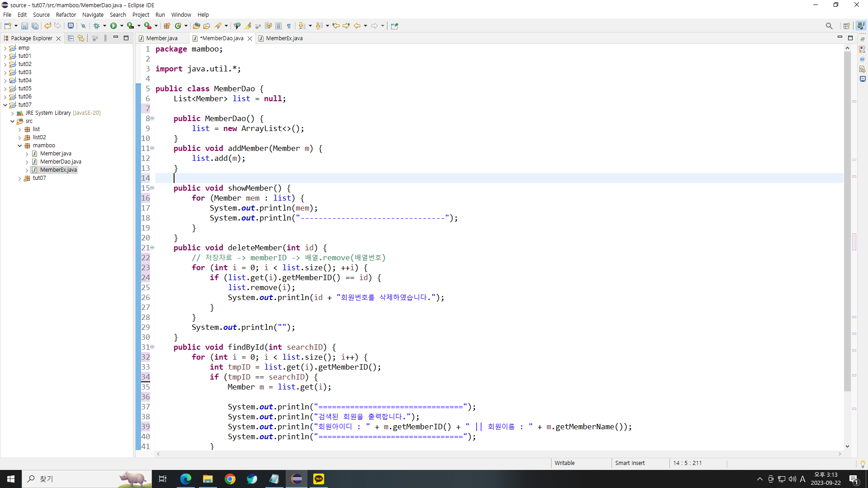Collapse the showMember method fold marker

(x=152, y=188)
